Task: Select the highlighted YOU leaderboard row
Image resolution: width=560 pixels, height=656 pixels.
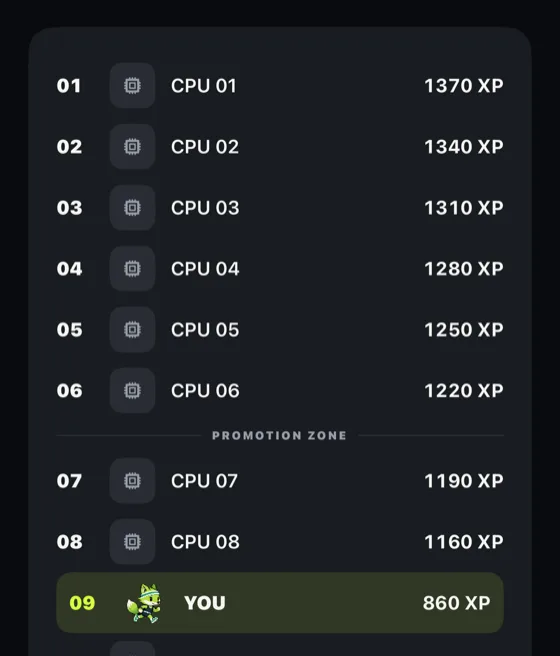Action: [x=280, y=603]
